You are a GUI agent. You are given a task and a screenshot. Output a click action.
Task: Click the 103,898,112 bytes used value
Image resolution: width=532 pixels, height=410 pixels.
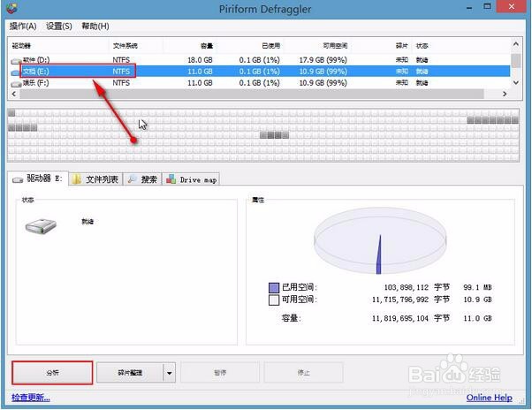(407, 287)
